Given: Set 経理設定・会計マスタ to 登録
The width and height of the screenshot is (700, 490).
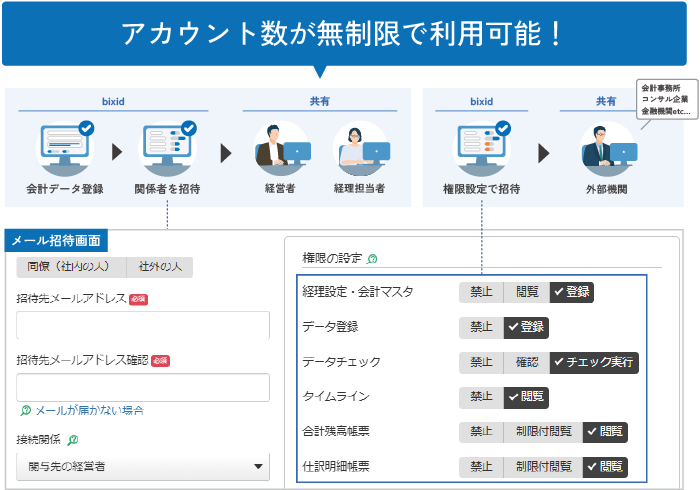Looking at the screenshot, I should 572,292.
